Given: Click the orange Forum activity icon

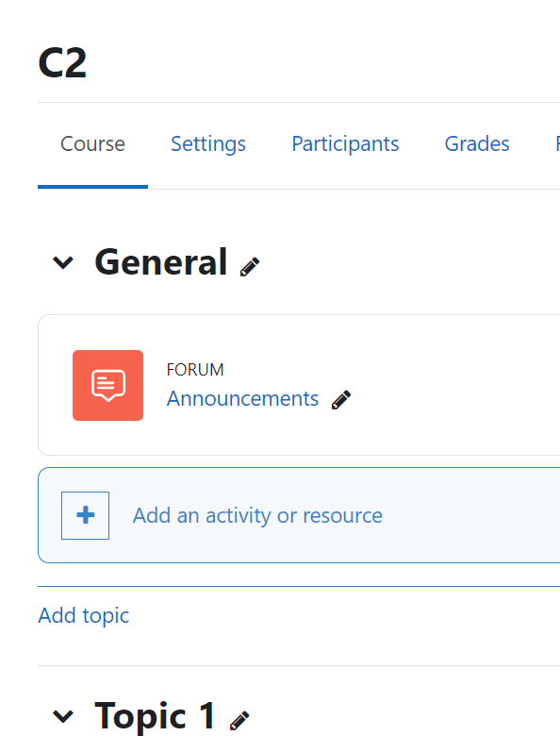Looking at the screenshot, I should pos(107,385).
